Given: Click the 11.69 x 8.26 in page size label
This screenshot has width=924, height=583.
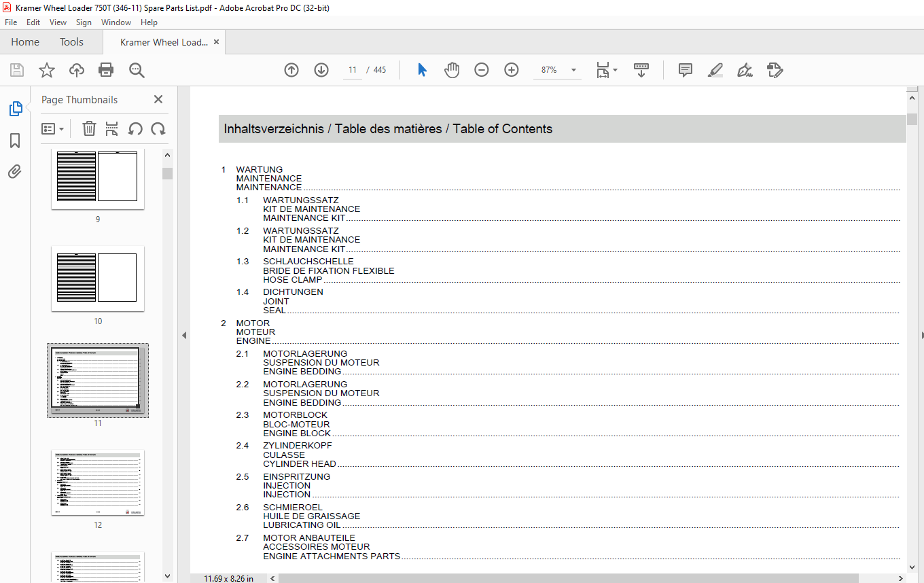Looking at the screenshot, I should pos(229,578).
